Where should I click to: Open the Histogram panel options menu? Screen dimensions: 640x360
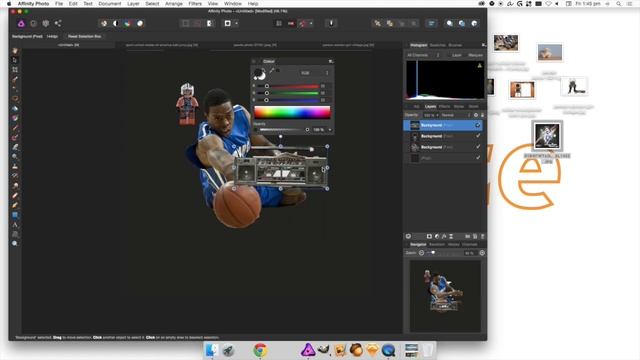pyautogui.click(x=483, y=45)
